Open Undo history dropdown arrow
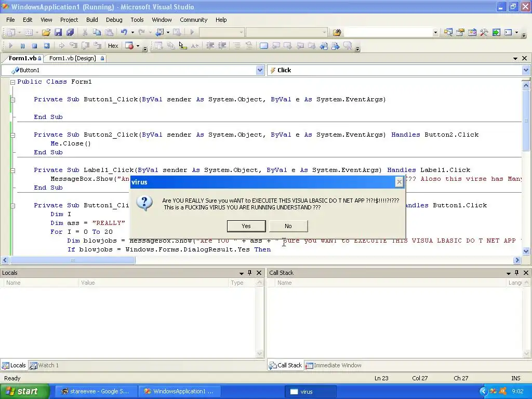532x399 pixels. (132, 32)
